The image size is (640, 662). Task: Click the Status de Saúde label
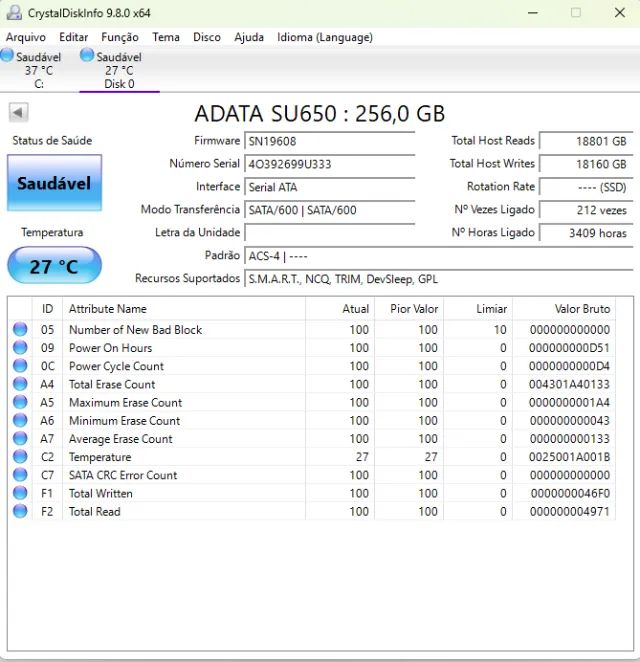(x=52, y=140)
